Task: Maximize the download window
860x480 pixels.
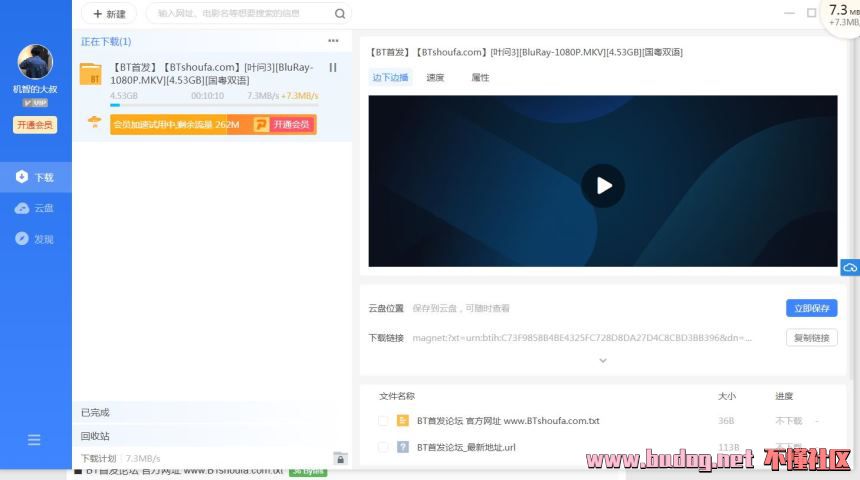Action: click(811, 13)
